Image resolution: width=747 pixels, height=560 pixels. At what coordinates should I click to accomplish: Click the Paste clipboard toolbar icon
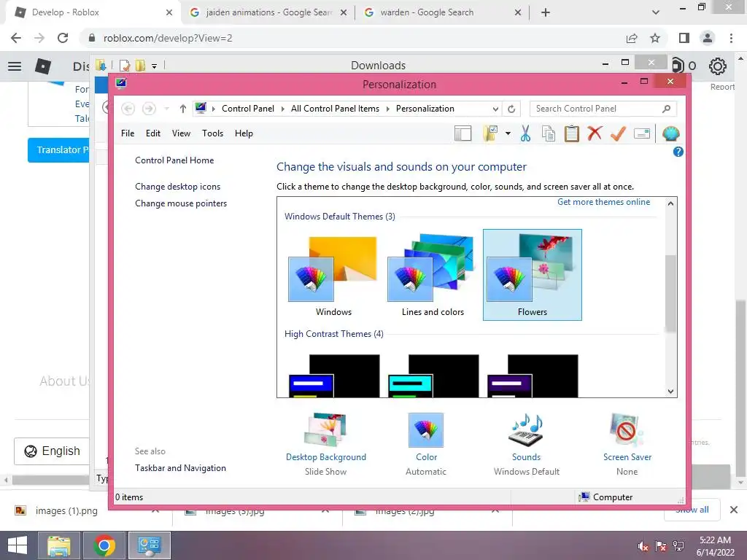572,134
